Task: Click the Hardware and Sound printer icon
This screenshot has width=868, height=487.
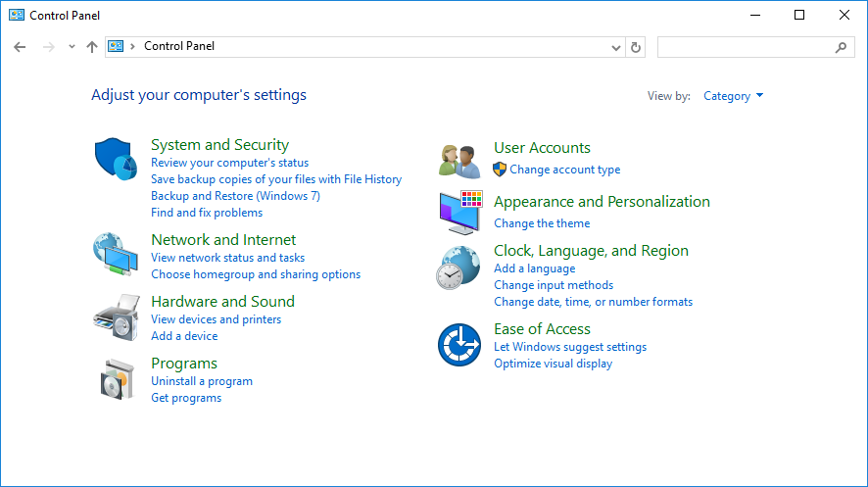Action: 115,316
